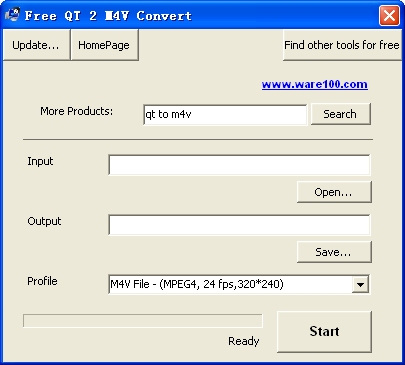
Task: Choose output location with Save... button
Action: 334,252
